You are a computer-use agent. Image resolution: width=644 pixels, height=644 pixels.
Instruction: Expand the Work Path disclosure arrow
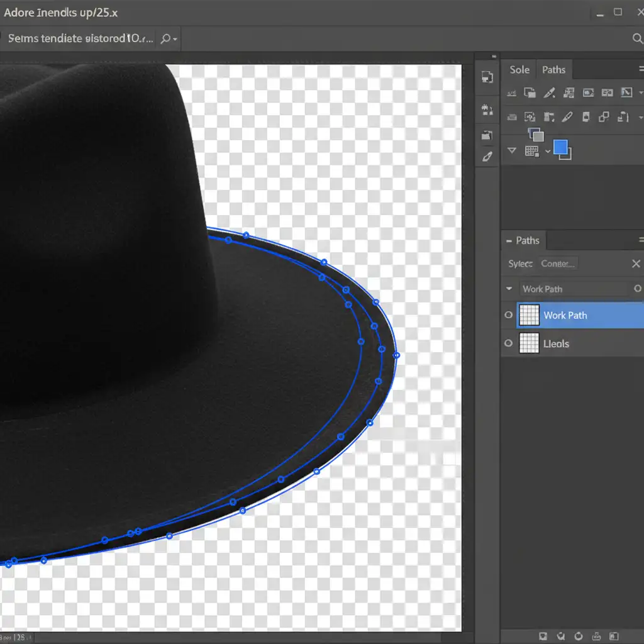coord(509,289)
